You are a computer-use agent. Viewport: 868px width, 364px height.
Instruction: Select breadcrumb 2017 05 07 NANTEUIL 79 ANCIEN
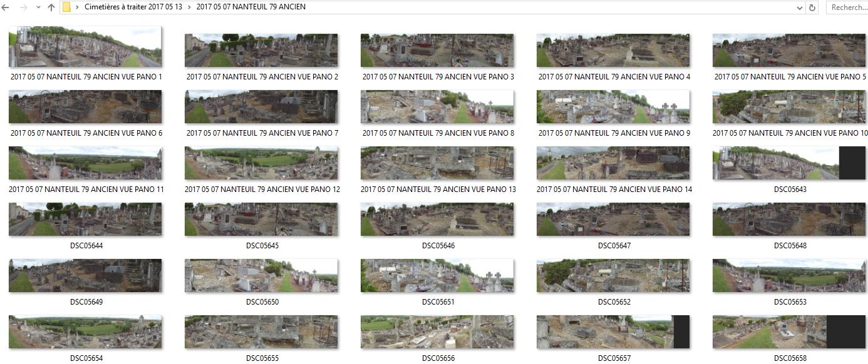tap(251, 8)
